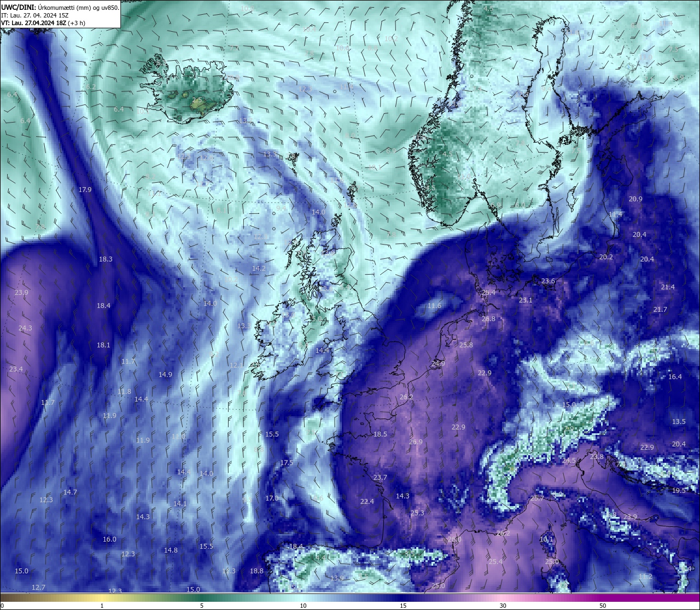Click the 25.3 value over southern France
700x610 pixels.
tap(417, 513)
